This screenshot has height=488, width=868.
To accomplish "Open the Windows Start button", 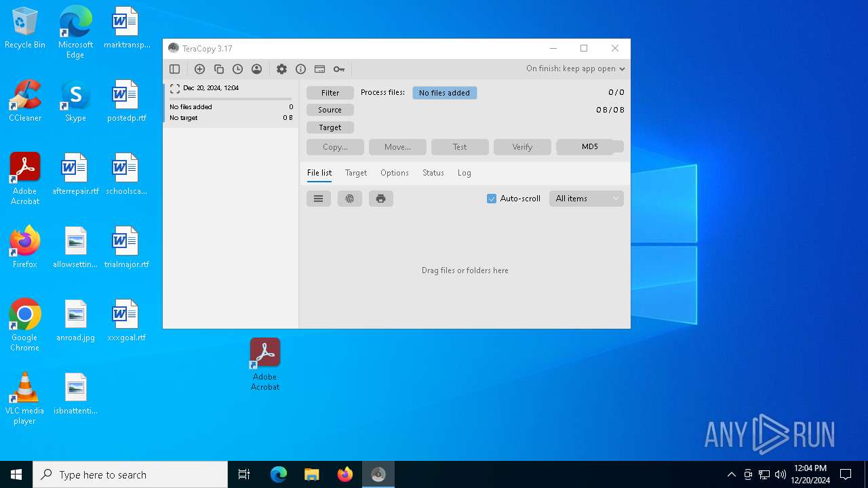I will tap(16, 474).
